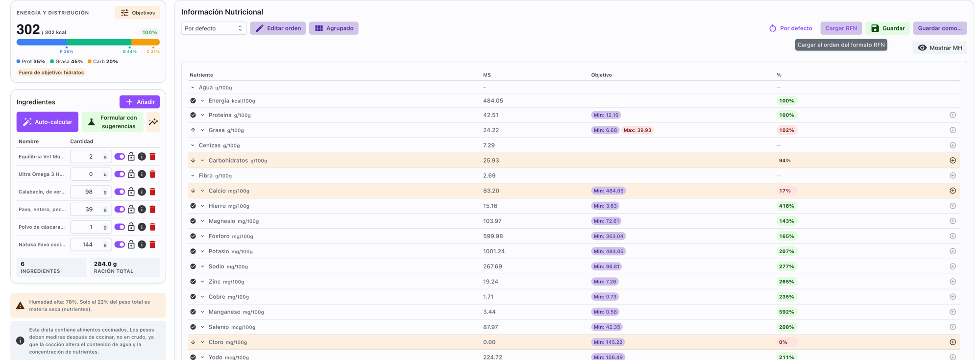Remove the Ultra Omega 3 ingredient via trash icon
The width and height of the screenshot is (980, 360).
pyautogui.click(x=152, y=174)
